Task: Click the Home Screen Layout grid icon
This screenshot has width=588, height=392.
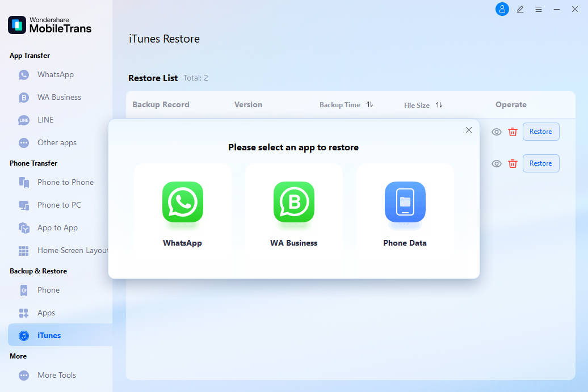Action: tap(24, 251)
